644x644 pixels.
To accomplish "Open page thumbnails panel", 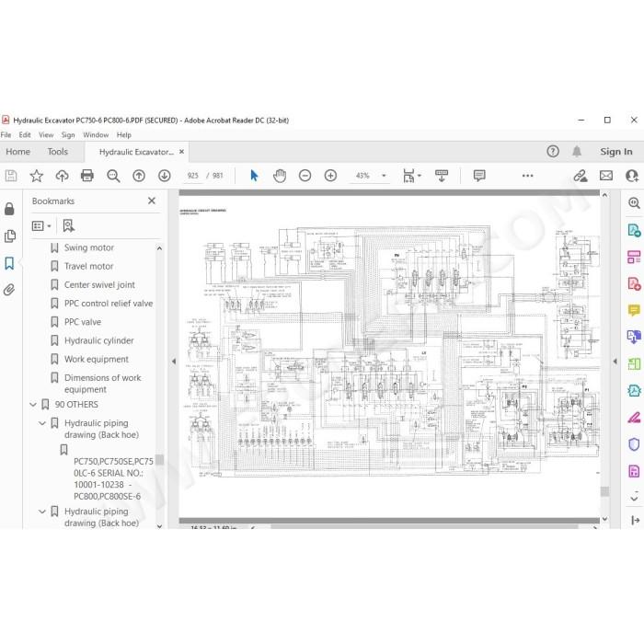I will coord(9,236).
